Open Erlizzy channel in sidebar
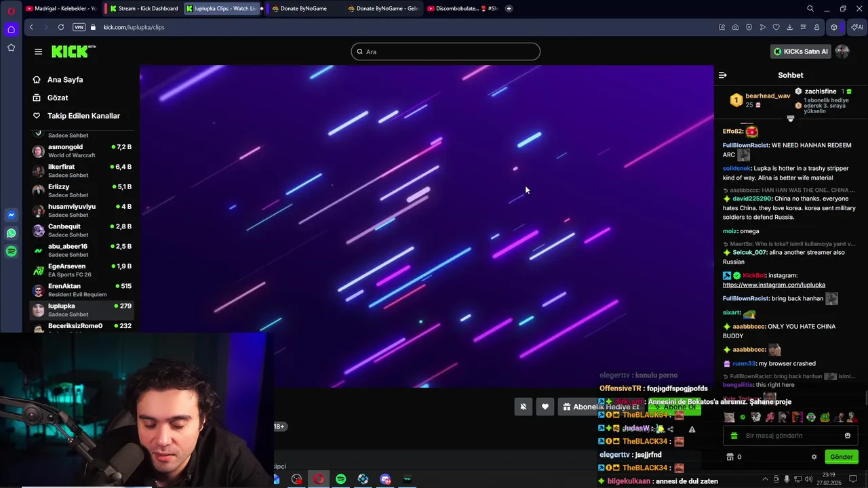This screenshot has width=868, height=488. [81, 190]
